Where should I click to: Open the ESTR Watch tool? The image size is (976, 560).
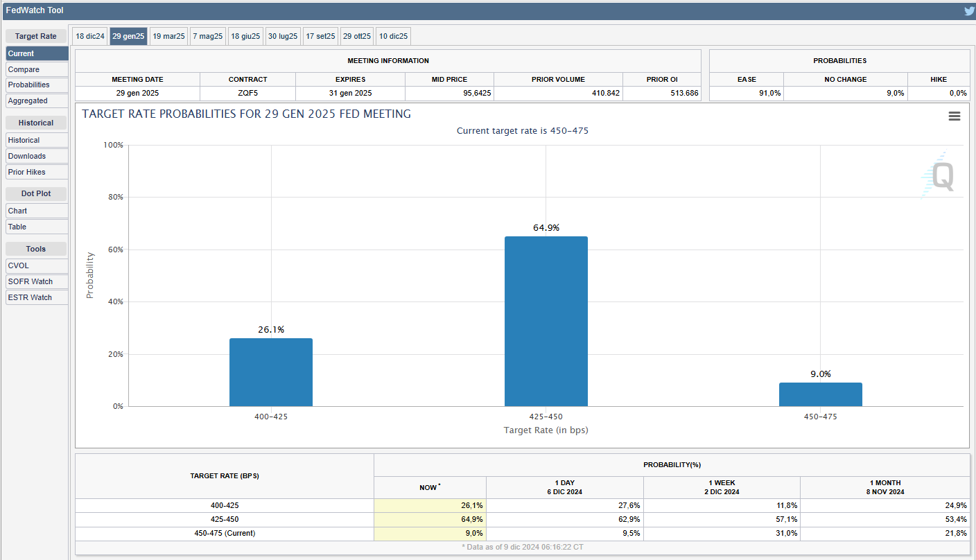(37, 297)
